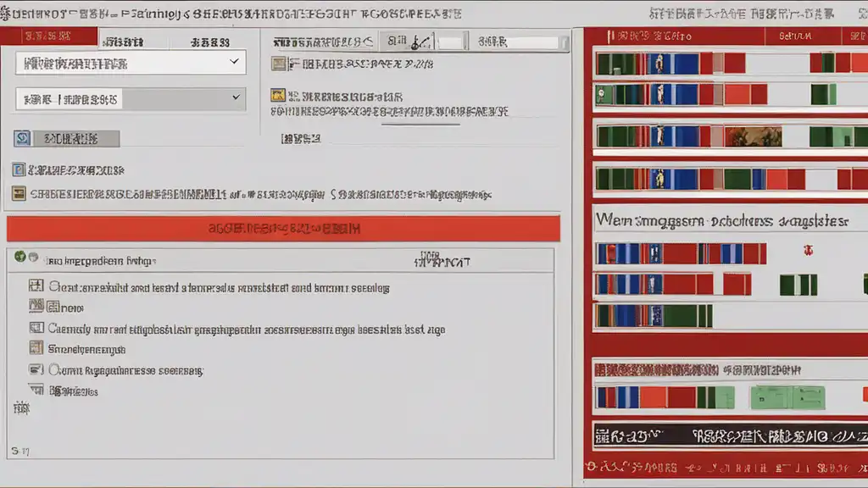Click the gray circle icon next to the green circle
868x488 pixels.
click(x=33, y=257)
